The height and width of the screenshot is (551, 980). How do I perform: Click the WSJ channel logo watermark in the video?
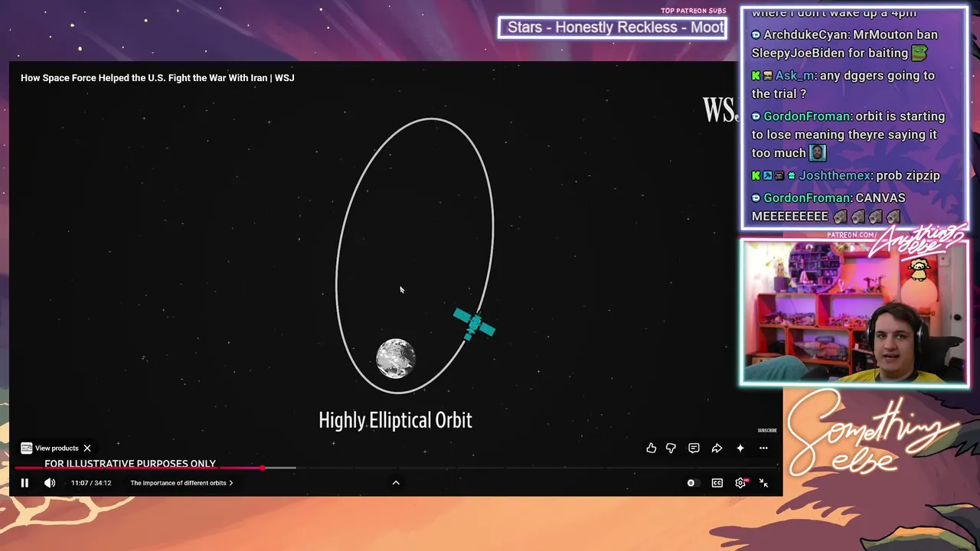720,110
